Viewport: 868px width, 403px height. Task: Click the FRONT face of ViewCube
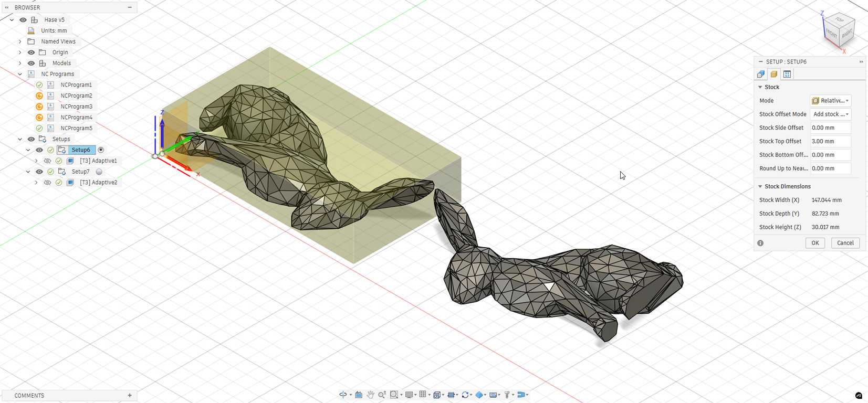click(831, 33)
